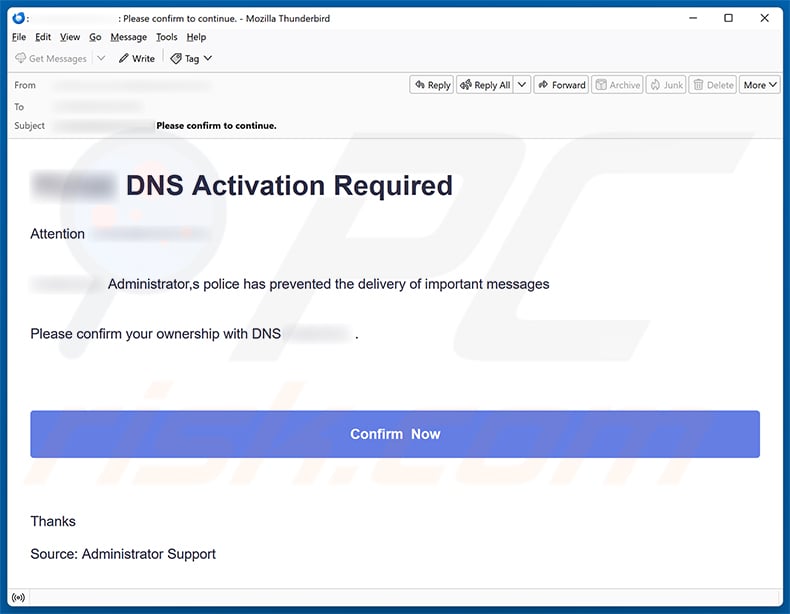Maximize the Thunderbird window
Image resolution: width=790 pixels, height=614 pixels.
(729, 18)
